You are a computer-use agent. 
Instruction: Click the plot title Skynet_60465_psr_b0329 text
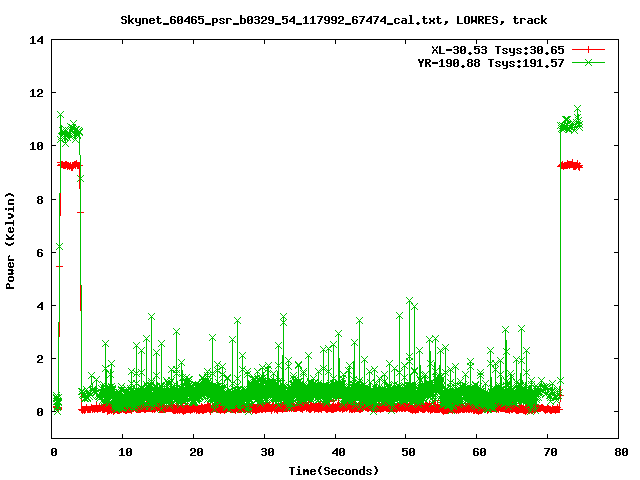(333, 20)
